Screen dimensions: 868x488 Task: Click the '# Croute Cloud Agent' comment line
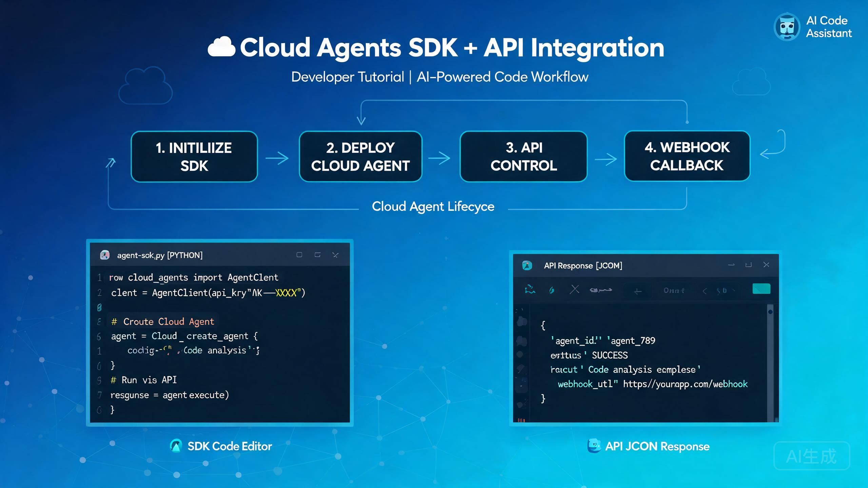pos(163,322)
